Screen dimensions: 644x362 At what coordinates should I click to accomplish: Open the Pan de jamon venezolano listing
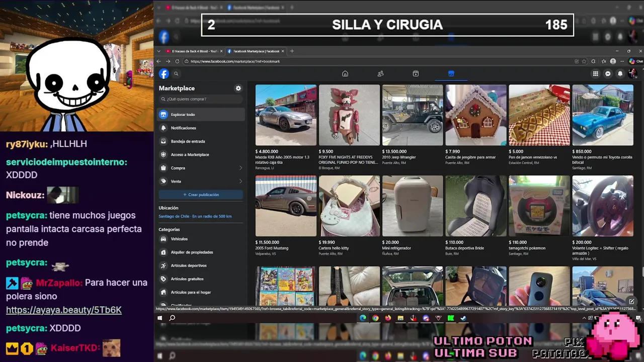tap(539, 115)
